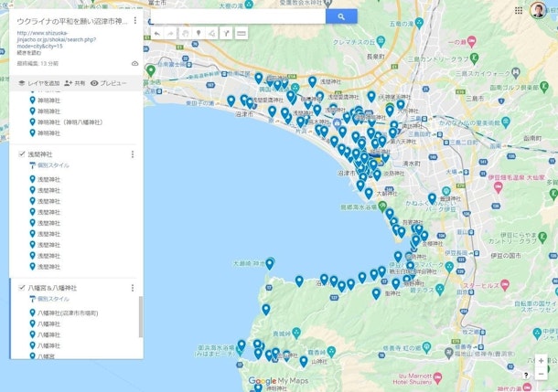This screenshot has width=558, height=392.
Task: Click the layer list scrollbar thumb
Action: pos(140,315)
